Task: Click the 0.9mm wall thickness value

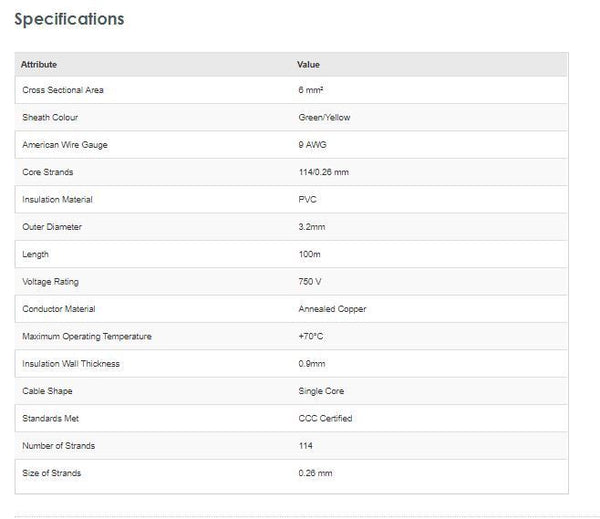Action: [x=312, y=363]
